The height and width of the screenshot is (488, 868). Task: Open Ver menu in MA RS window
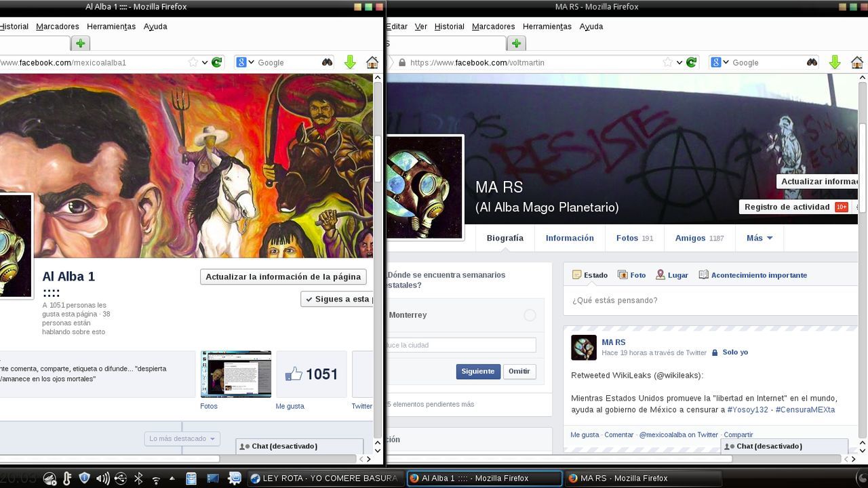click(x=421, y=26)
